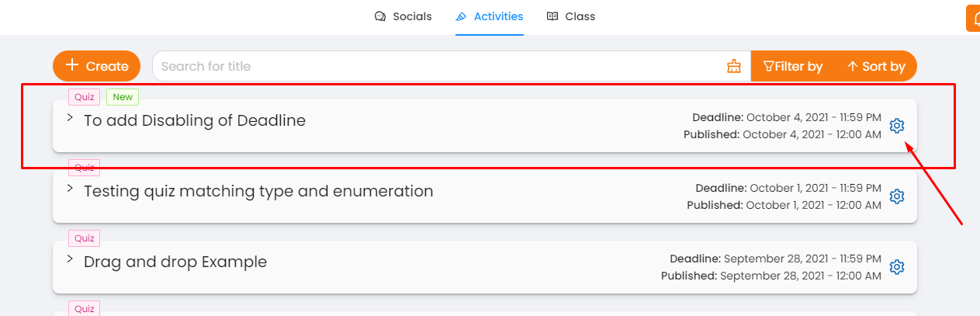Focus the Search for title field
The width and height of the screenshot is (980, 316).
(x=438, y=66)
